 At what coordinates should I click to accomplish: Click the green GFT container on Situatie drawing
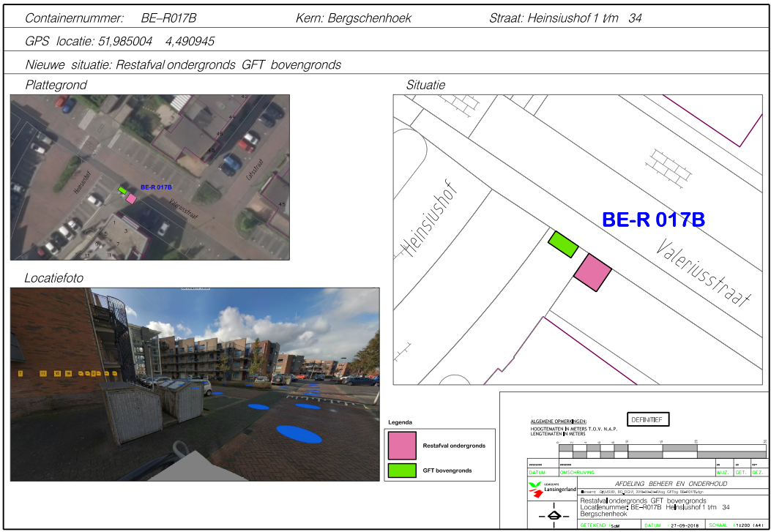563,244
